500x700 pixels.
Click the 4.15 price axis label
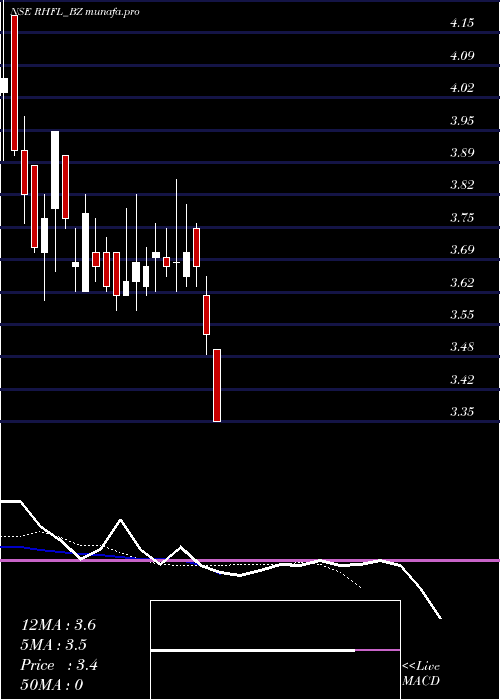tap(462, 24)
